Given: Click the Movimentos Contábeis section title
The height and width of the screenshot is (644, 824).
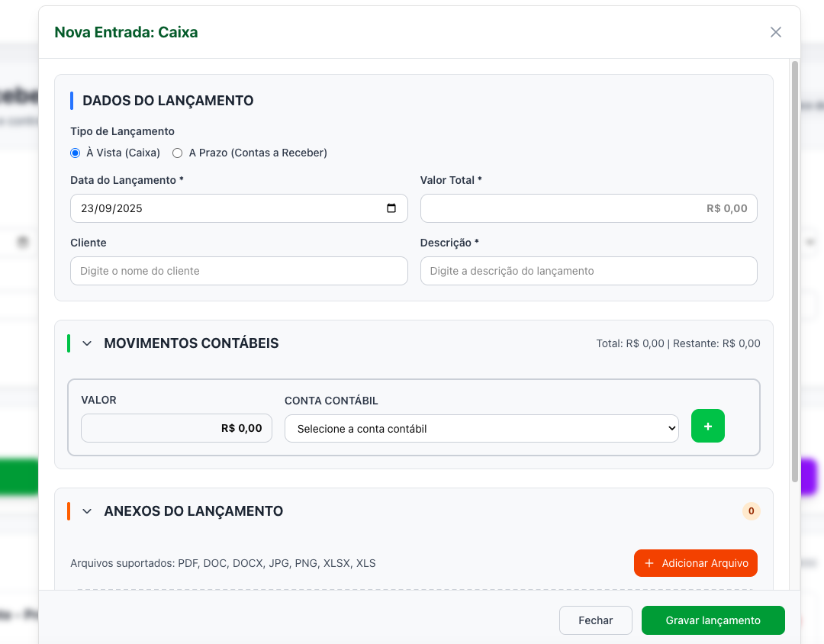Looking at the screenshot, I should point(191,343).
